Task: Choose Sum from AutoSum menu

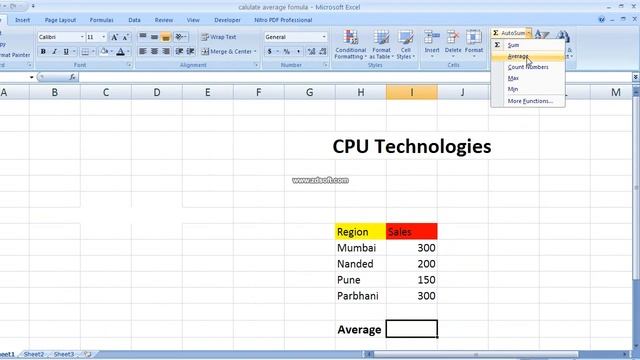Action: (528, 45)
